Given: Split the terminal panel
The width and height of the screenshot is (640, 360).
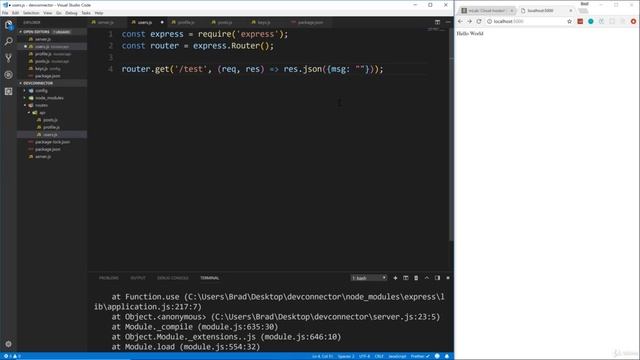Looking at the screenshot, I should [406, 278].
